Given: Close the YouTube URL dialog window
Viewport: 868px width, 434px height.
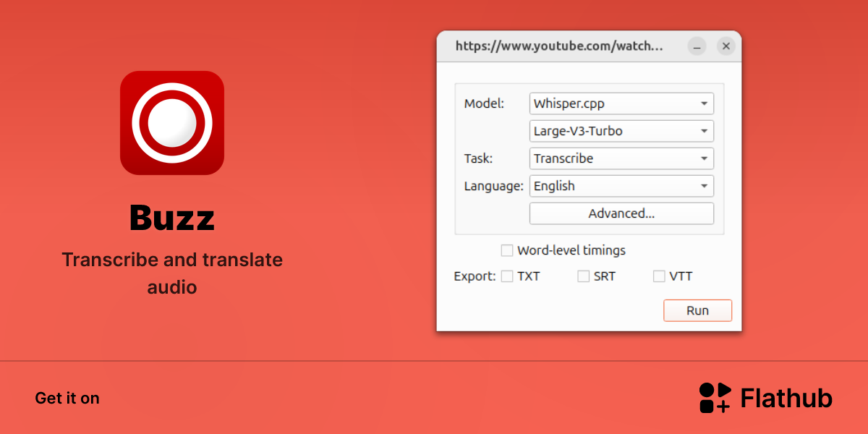Looking at the screenshot, I should [726, 46].
